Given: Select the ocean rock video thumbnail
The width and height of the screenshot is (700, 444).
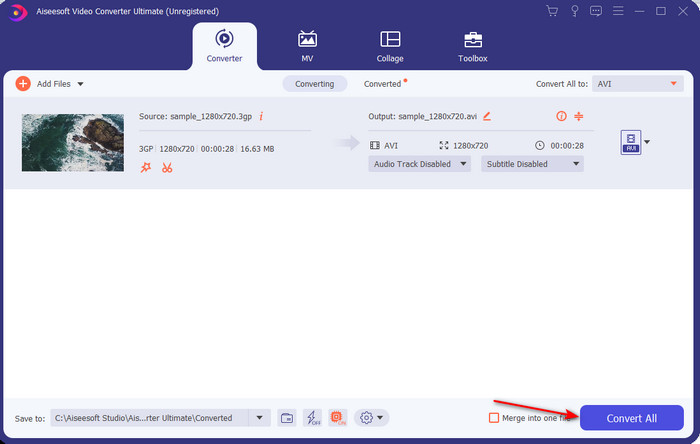Looking at the screenshot, I should click(x=73, y=142).
